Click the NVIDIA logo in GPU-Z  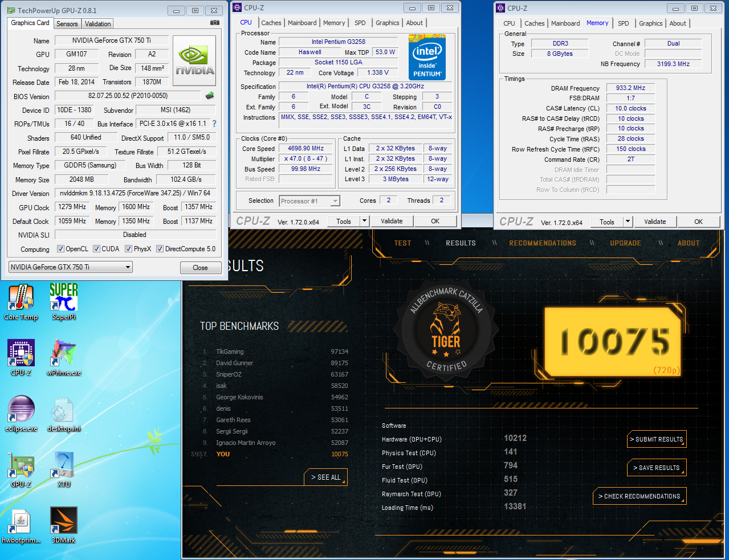195,61
